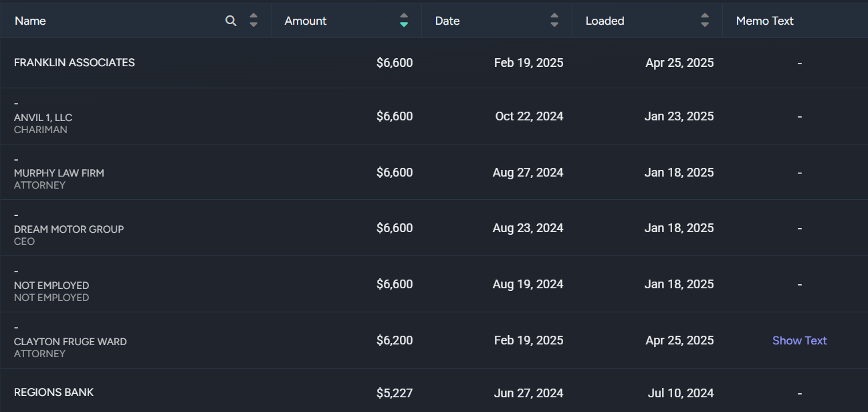The height and width of the screenshot is (412, 868).
Task: Click the DREAM MOTOR GROUP entry
Action: (x=69, y=229)
